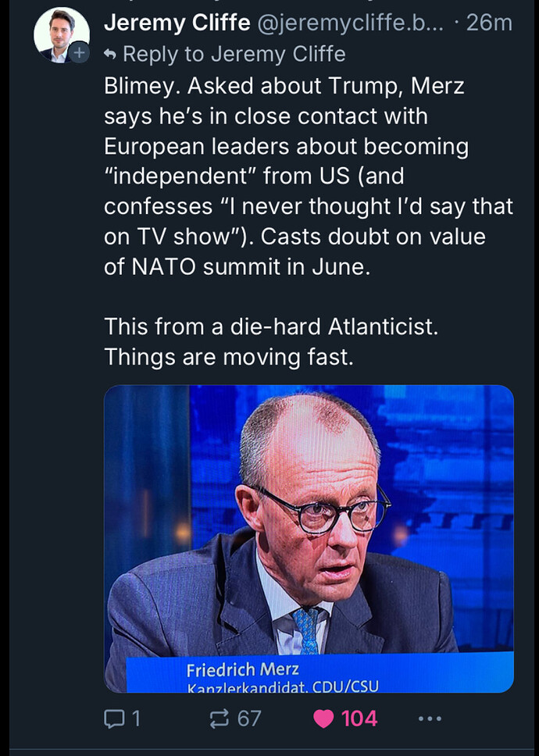Click the line 'of NATO summit in June.'
This screenshot has height=756, width=539.
pos(237,266)
